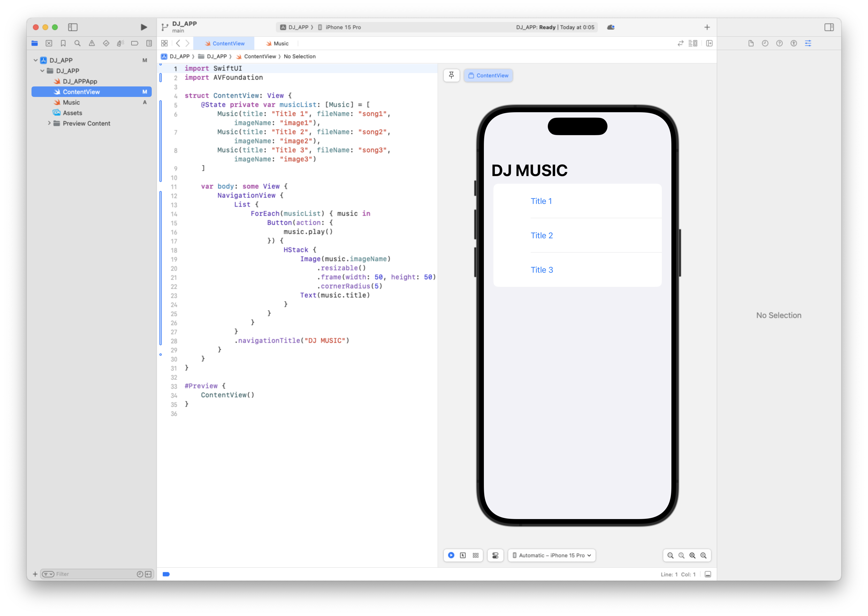This screenshot has width=868, height=616.
Task: Collapse the DJ_APP project group
Action: (x=36, y=60)
